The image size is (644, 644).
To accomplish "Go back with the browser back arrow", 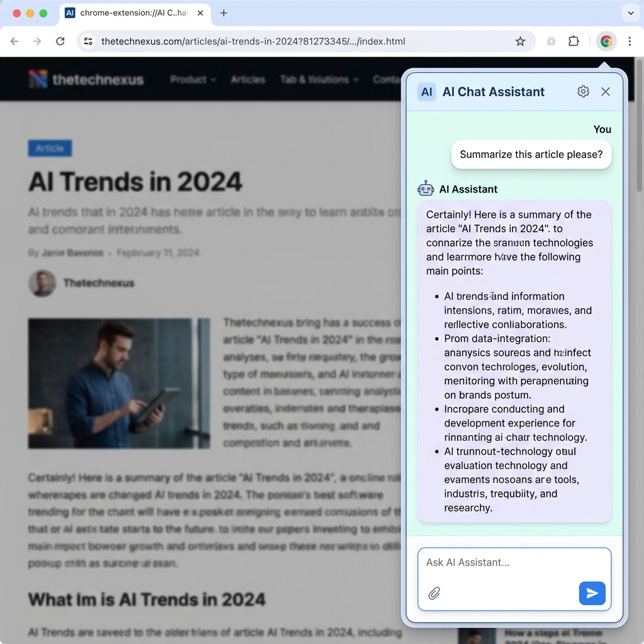I will point(14,41).
